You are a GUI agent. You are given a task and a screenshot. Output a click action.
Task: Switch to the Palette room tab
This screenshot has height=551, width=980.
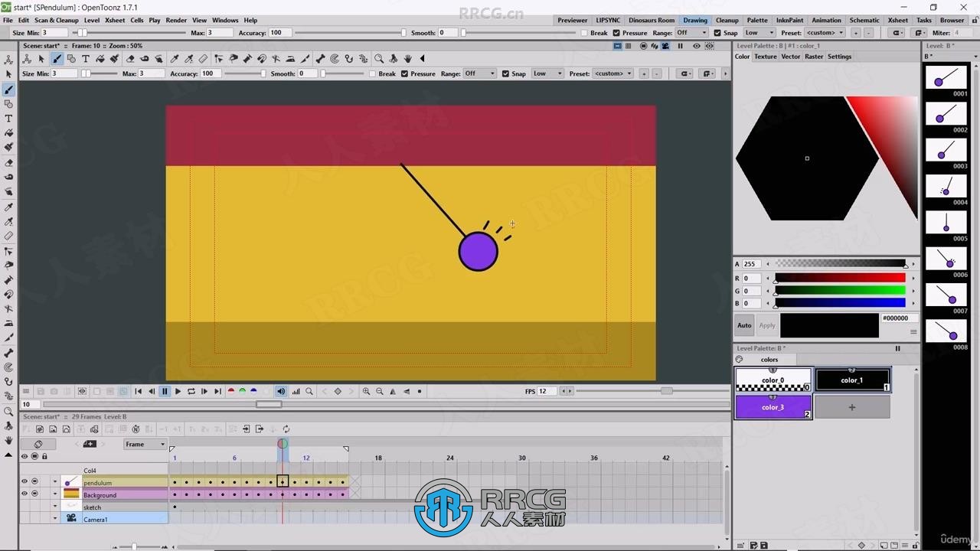click(757, 20)
